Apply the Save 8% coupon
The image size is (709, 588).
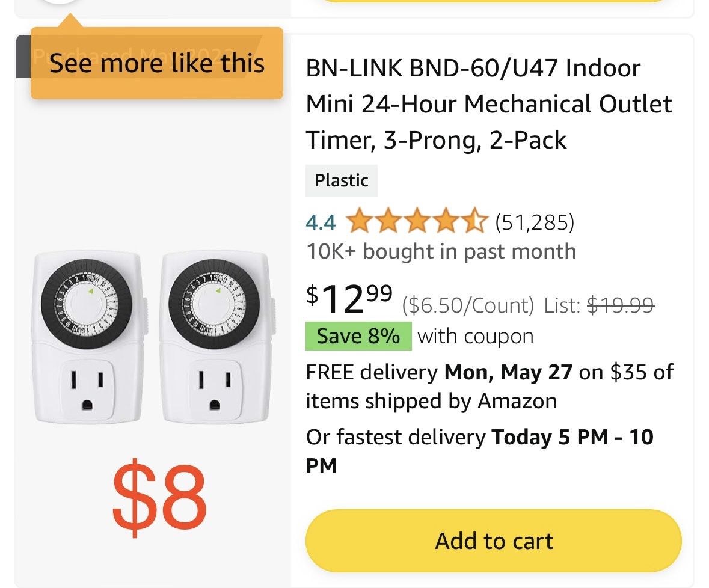click(358, 336)
